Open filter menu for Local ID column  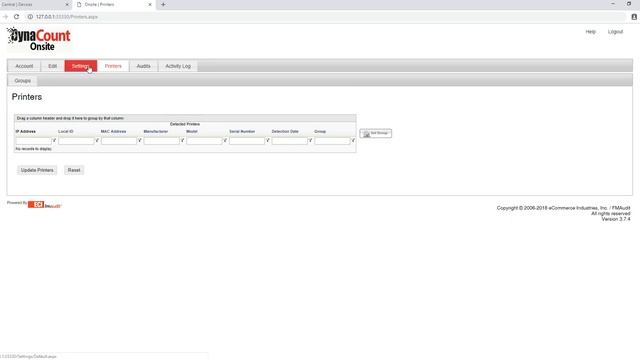(97, 140)
